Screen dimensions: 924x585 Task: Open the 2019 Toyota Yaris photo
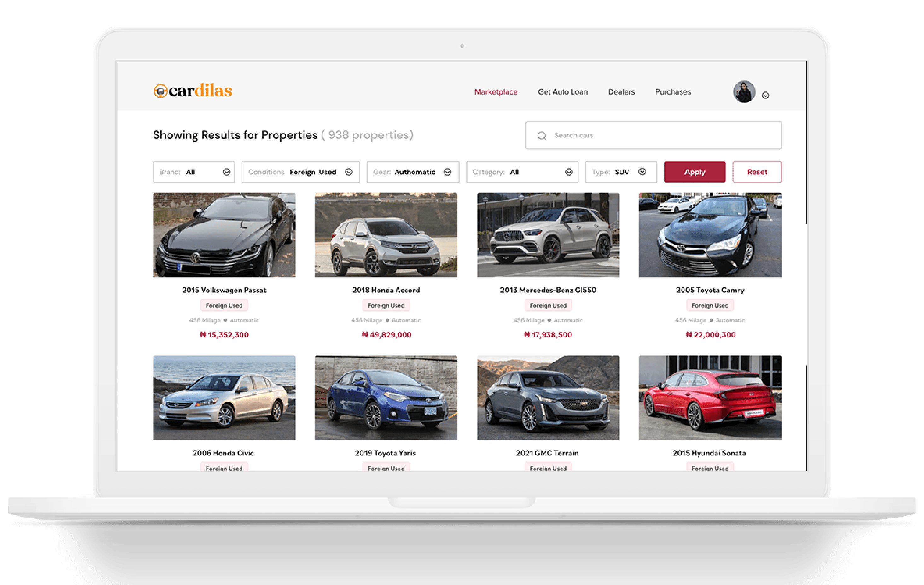[x=386, y=398]
